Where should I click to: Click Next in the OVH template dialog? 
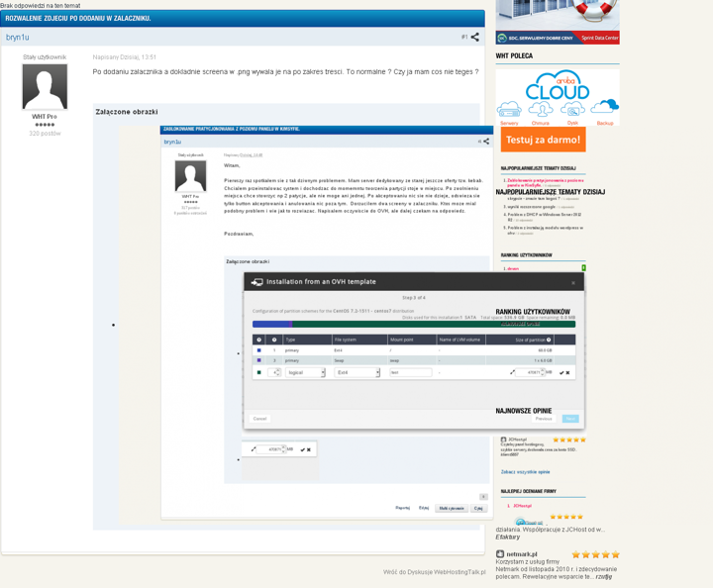point(570,419)
